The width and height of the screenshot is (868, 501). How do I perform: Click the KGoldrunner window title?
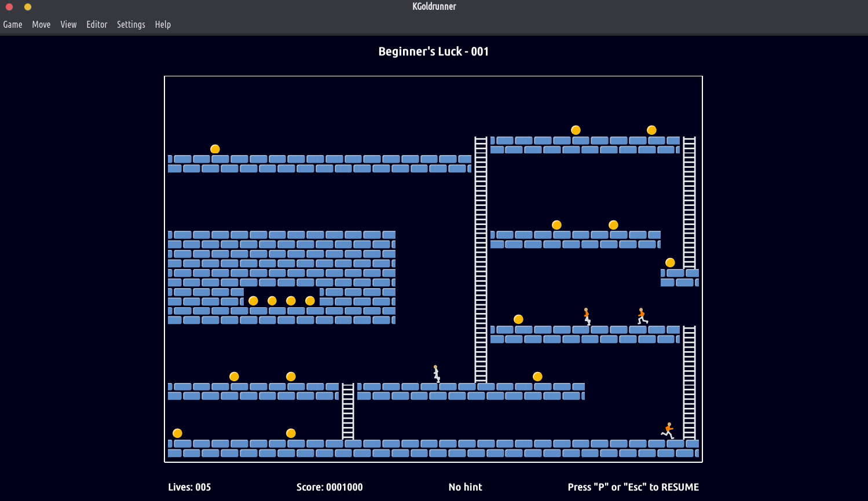coord(434,6)
